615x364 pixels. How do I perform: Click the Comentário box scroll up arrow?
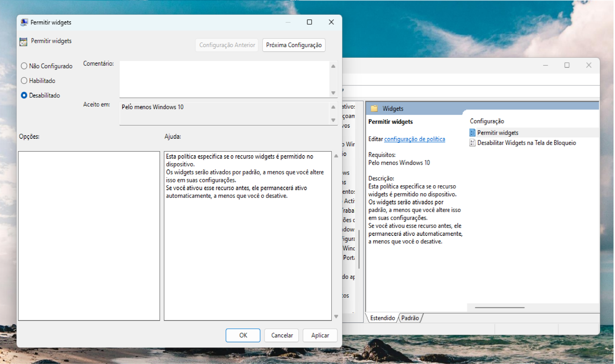click(x=333, y=66)
